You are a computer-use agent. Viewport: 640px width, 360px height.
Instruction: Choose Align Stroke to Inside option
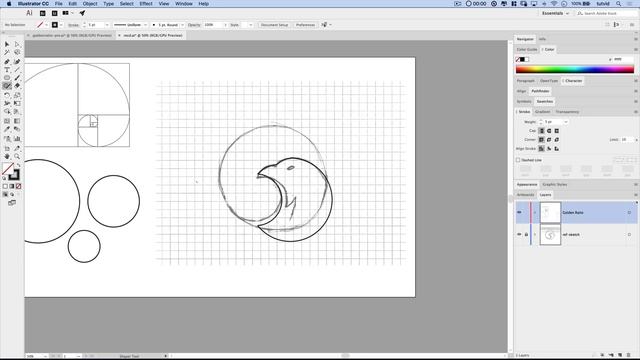pyautogui.click(x=549, y=149)
